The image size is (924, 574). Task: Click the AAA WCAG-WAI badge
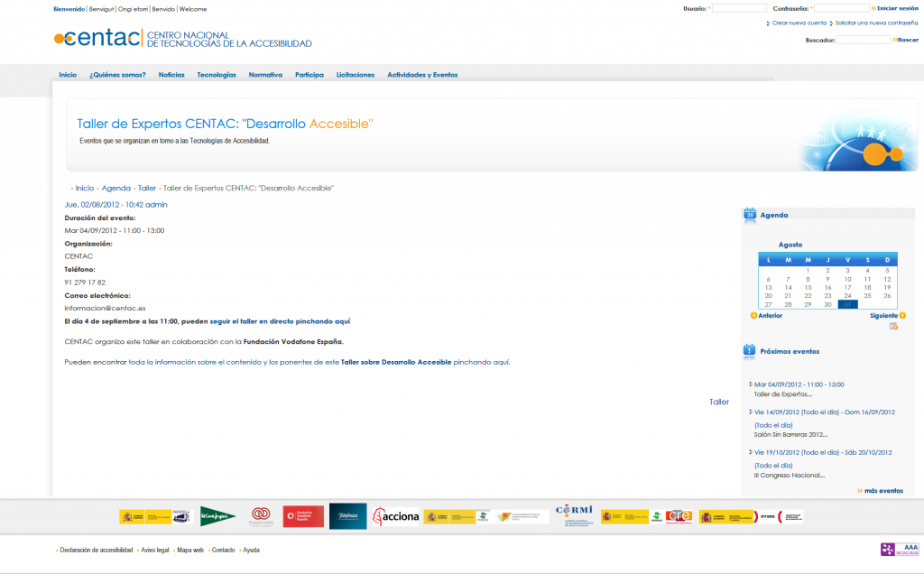click(x=907, y=548)
